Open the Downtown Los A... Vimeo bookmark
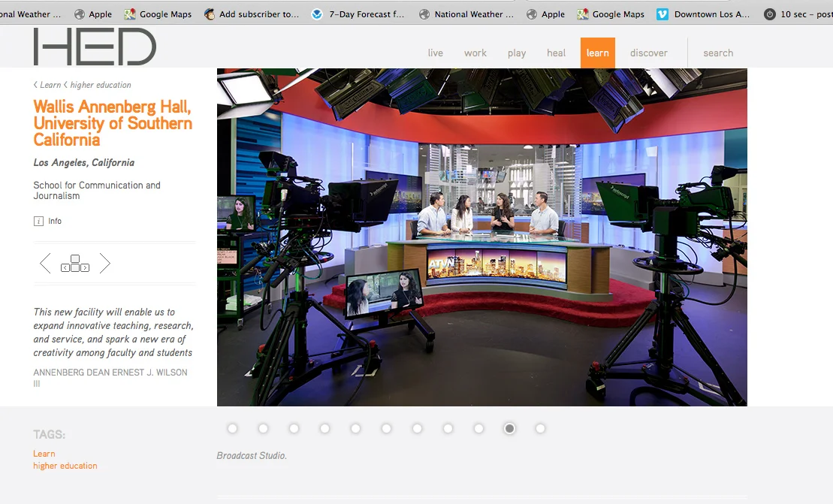The width and height of the screenshot is (833, 504). (x=703, y=14)
